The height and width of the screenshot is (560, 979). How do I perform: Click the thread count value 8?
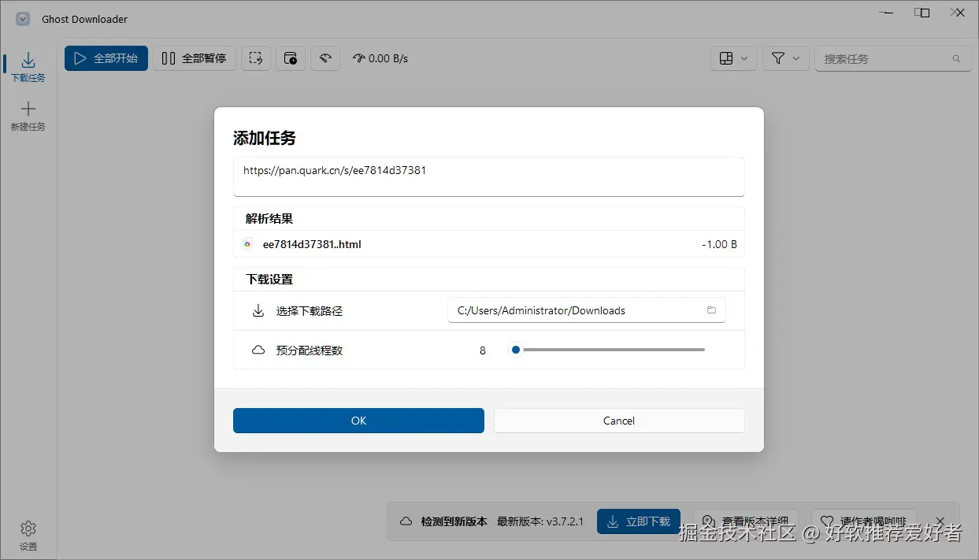[483, 350]
